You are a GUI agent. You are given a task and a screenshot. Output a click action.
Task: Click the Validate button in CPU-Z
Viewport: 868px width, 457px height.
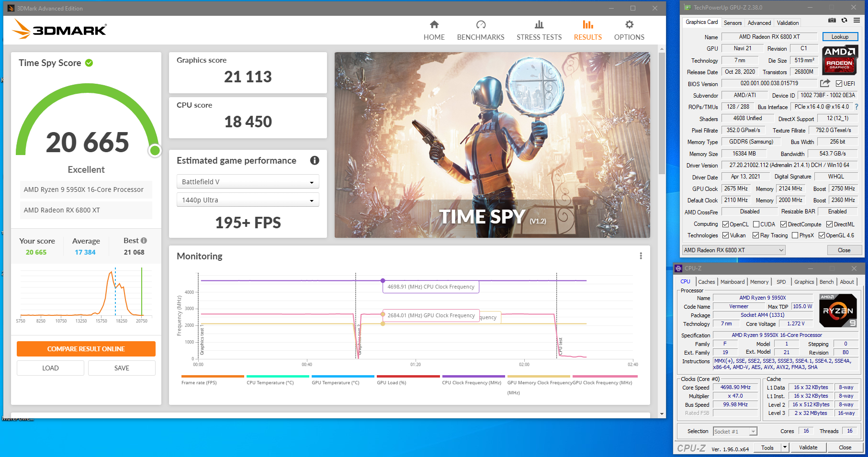pyautogui.click(x=808, y=447)
